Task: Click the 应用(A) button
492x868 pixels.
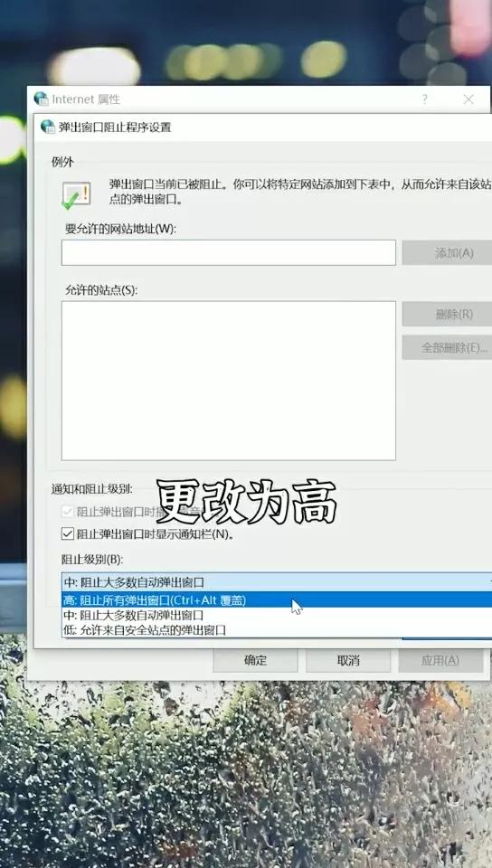Action: (440, 660)
